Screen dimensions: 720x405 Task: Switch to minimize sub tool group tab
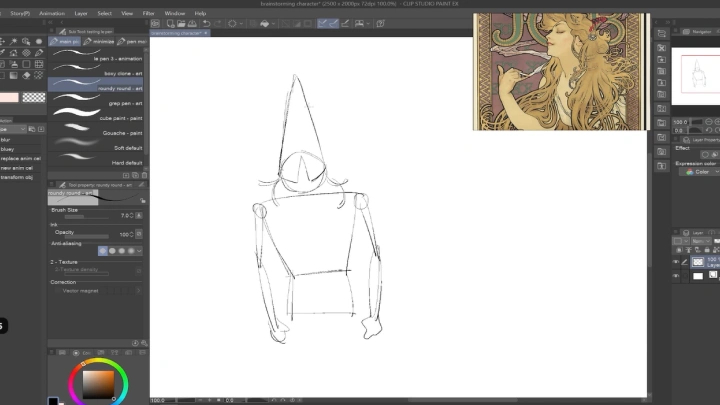click(x=99, y=41)
